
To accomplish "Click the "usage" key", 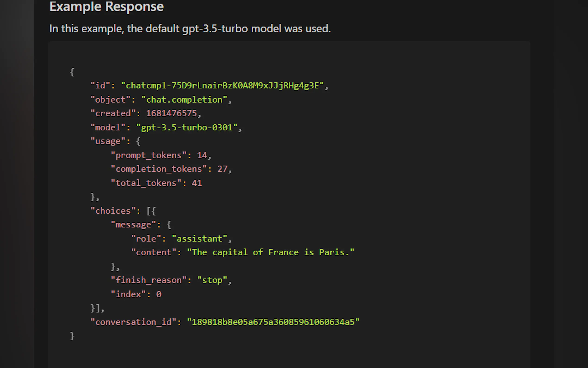I will pos(108,141).
